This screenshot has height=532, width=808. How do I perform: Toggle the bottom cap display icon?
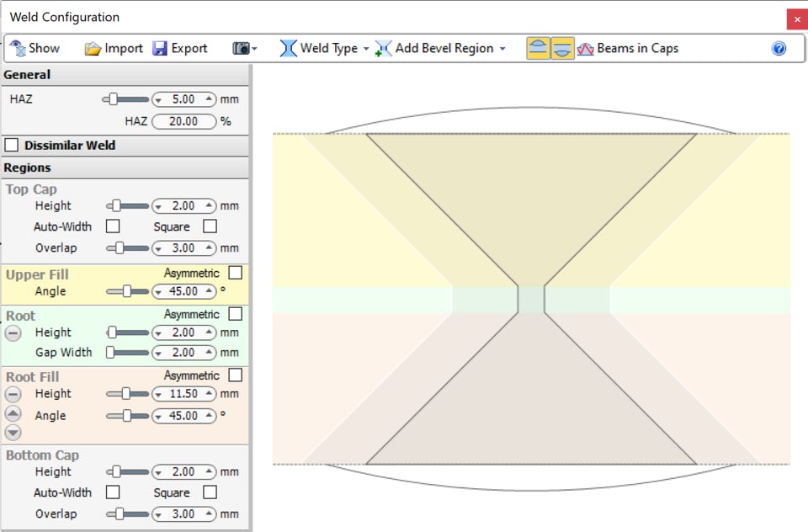pos(562,49)
